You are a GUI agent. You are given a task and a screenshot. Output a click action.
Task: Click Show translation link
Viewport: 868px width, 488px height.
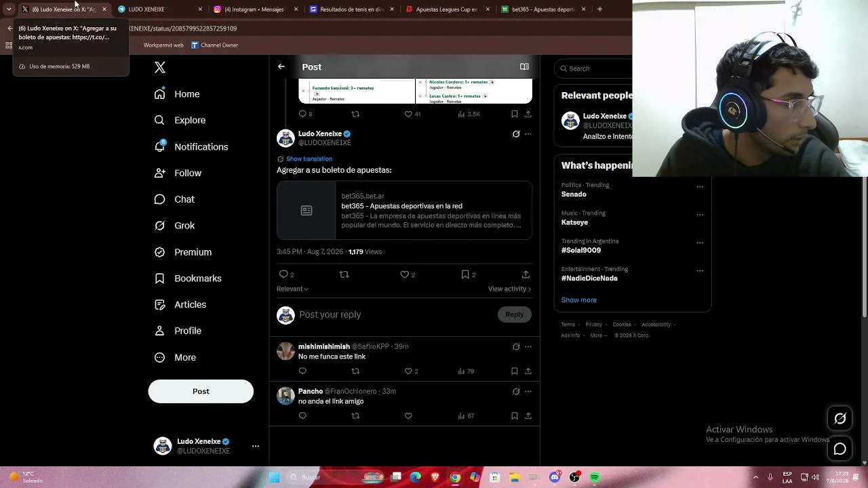tap(309, 159)
